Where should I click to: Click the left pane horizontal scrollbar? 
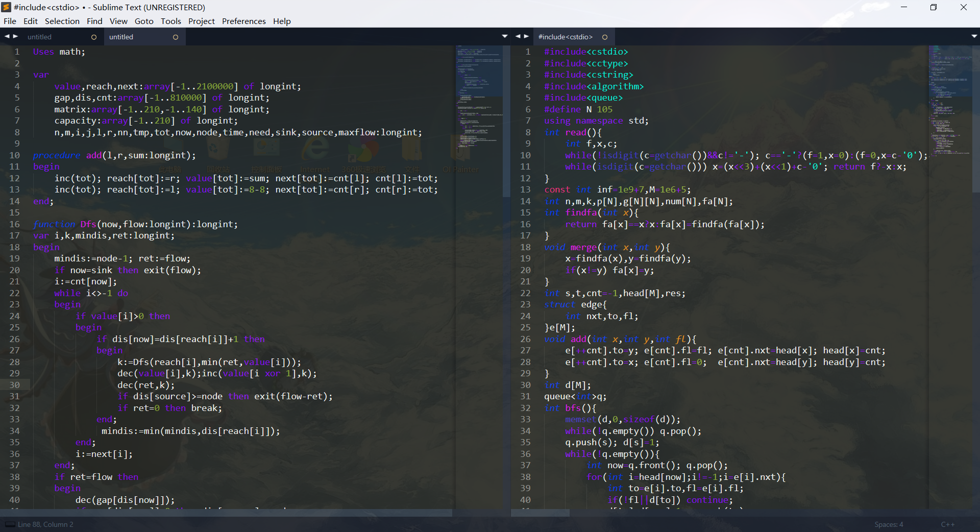coord(226,513)
